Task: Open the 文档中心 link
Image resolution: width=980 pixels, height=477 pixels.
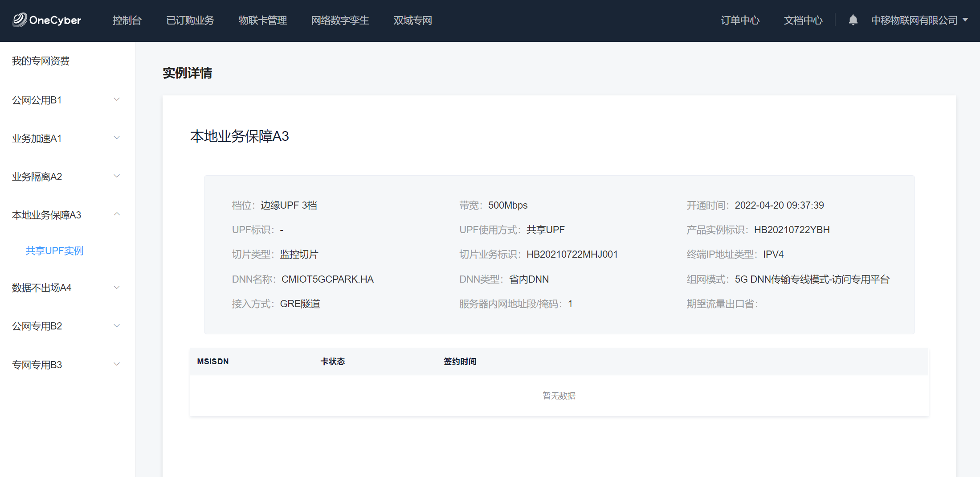Action: (x=803, y=20)
